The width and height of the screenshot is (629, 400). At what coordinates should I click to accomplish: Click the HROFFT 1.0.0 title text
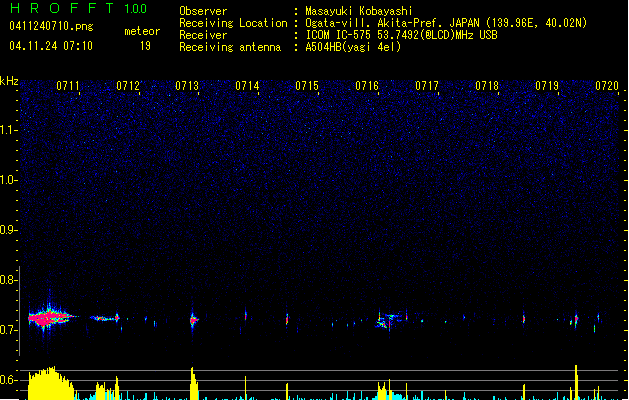tap(78, 8)
